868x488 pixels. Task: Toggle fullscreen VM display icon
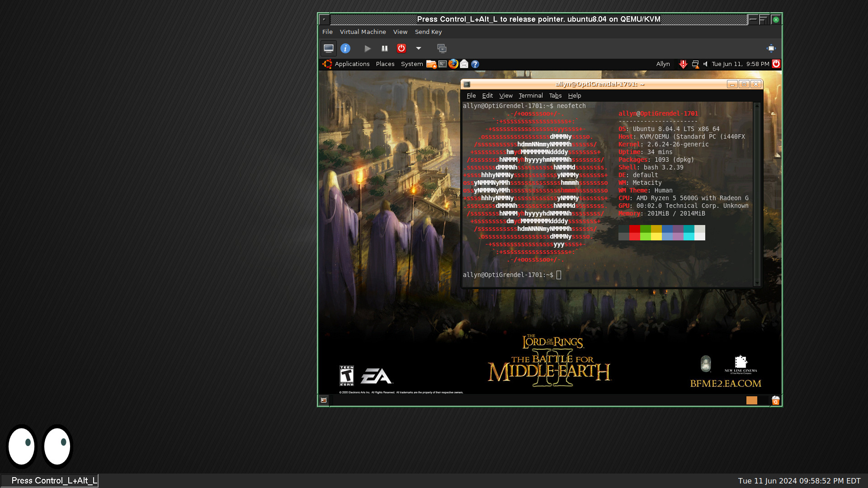(771, 48)
